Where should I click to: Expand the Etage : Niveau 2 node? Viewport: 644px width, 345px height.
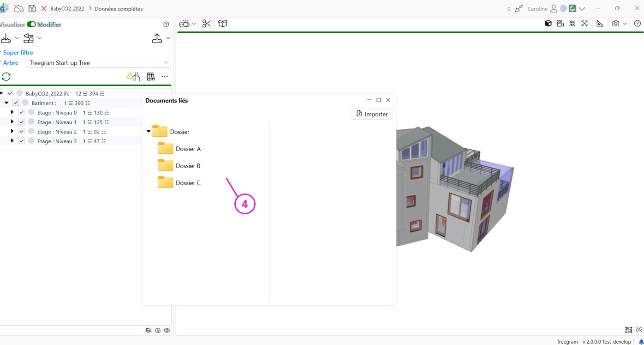click(12, 132)
